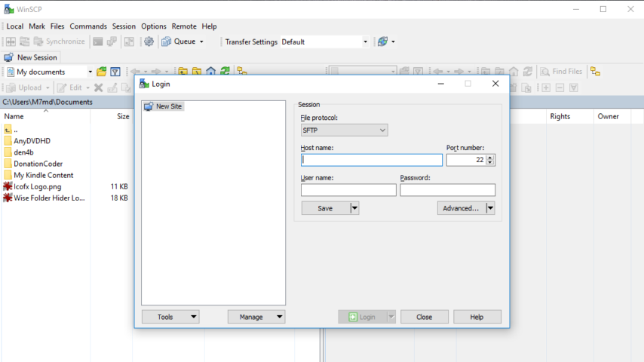Open the Session menu

click(x=124, y=26)
